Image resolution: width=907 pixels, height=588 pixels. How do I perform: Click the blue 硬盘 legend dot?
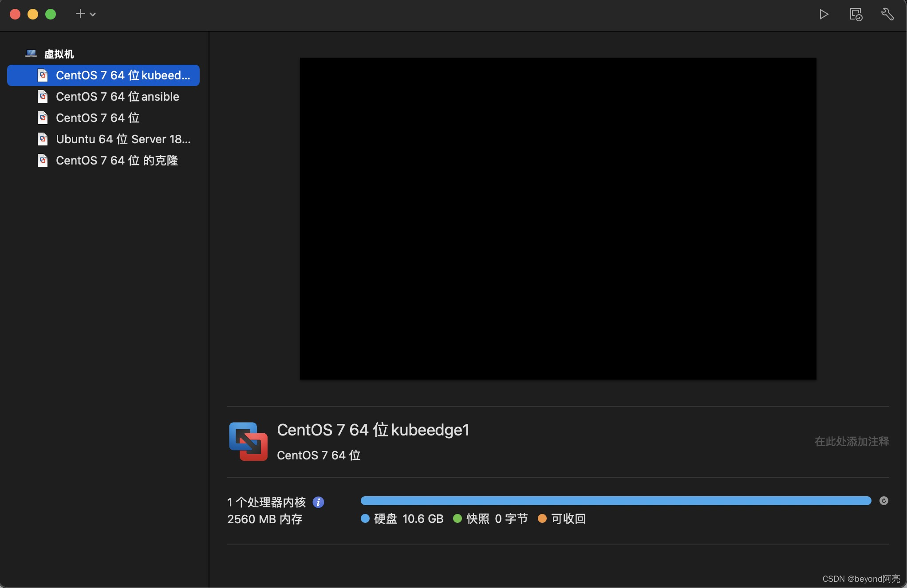(365, 518)
